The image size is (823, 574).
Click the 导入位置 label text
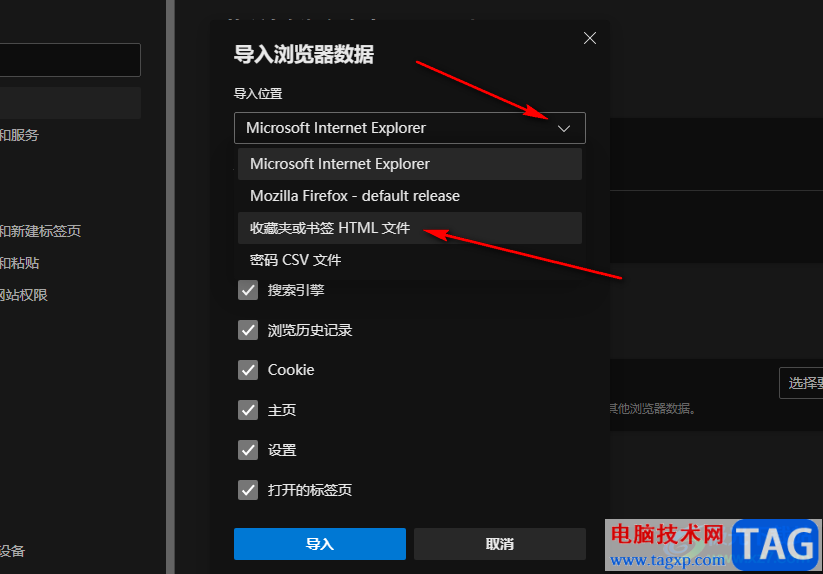click(258, 94)
